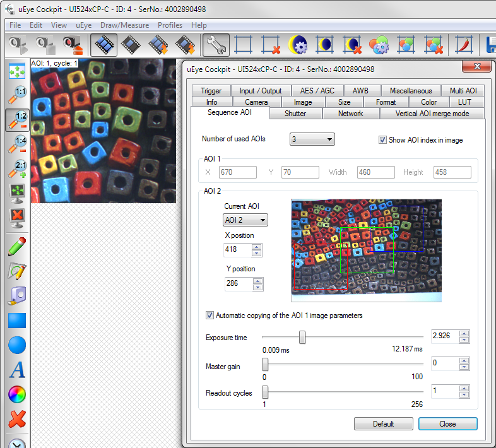Click the Default button
Viewport: 496px width, 448px height.
point(383,424)
